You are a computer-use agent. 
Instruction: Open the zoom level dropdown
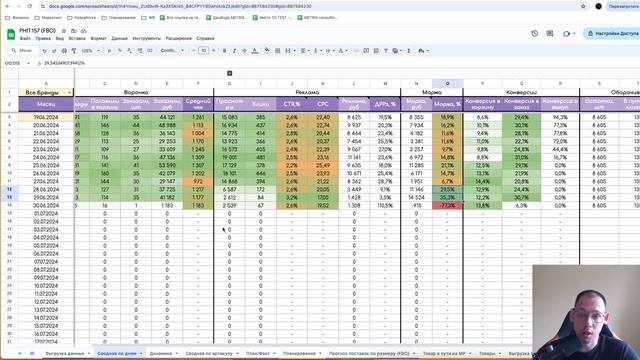click(90, 51)
